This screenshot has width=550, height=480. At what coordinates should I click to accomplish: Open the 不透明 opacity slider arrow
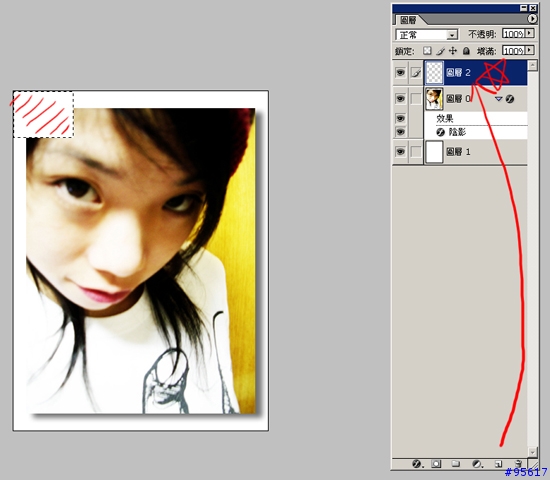[x=530, y=33]
